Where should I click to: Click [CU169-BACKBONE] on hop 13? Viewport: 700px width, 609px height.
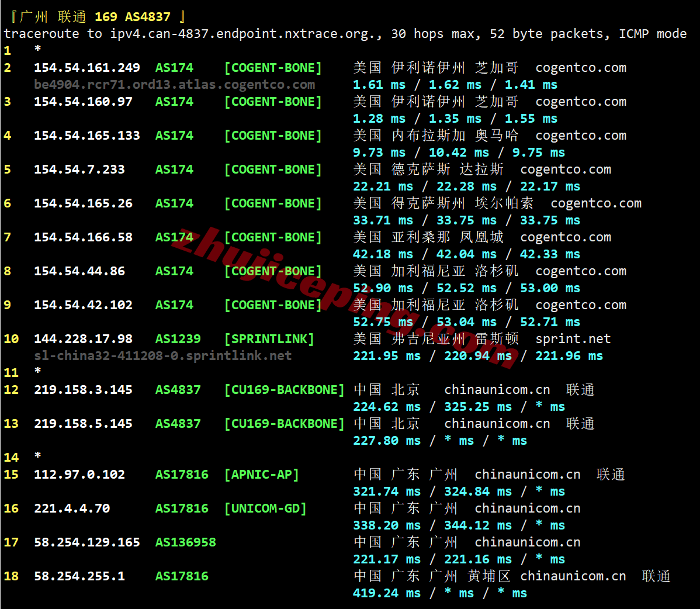pos(285,424)
